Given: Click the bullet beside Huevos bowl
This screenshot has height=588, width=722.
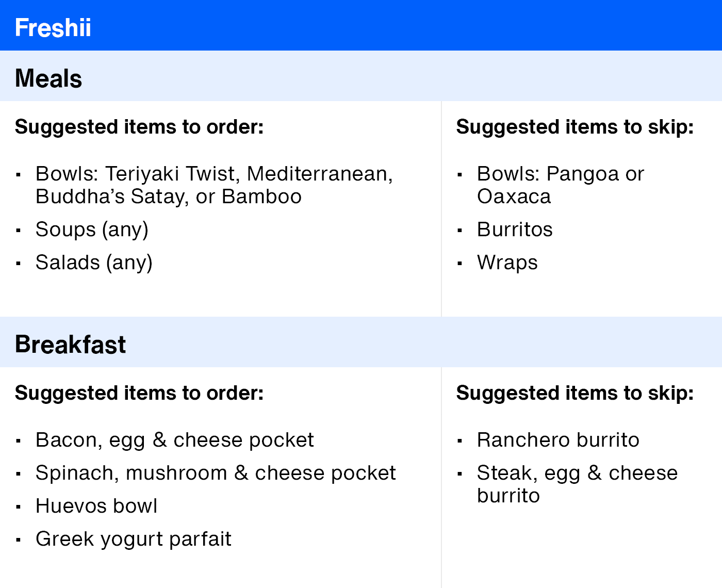Looking at the screenshot, I should (x=19, y=507).
